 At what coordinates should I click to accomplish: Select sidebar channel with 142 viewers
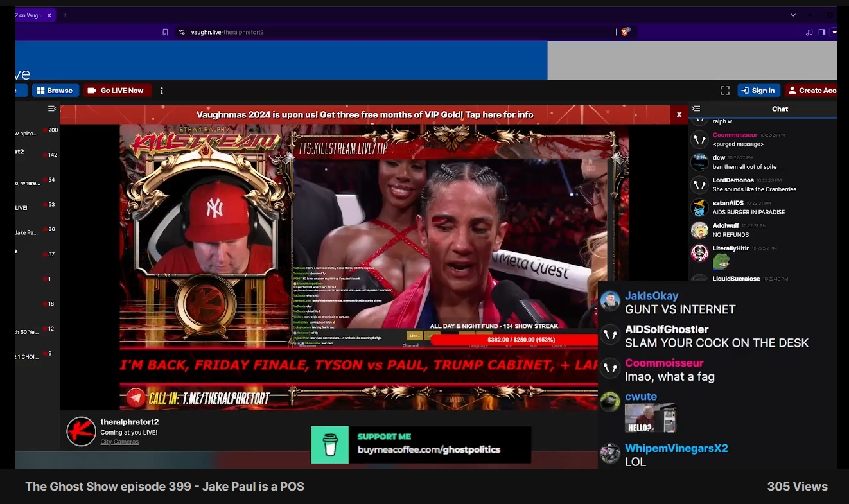[37, 155]
